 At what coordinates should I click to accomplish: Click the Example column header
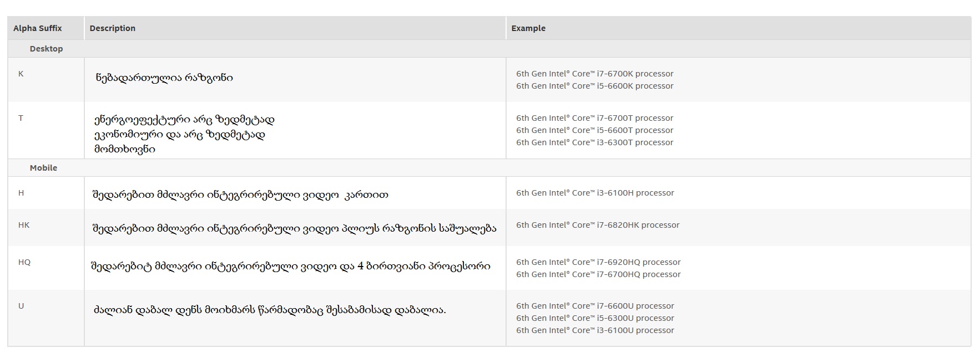coord(528,28)
